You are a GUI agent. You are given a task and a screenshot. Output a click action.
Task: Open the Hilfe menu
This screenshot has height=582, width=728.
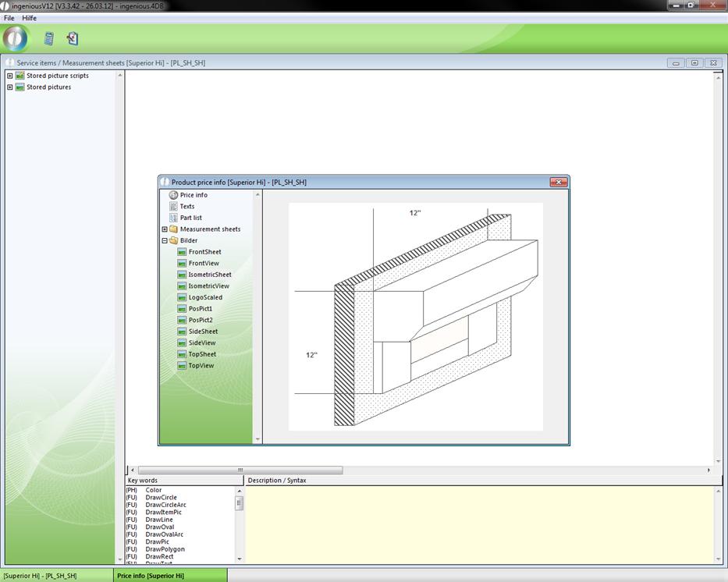coord(29,18)
